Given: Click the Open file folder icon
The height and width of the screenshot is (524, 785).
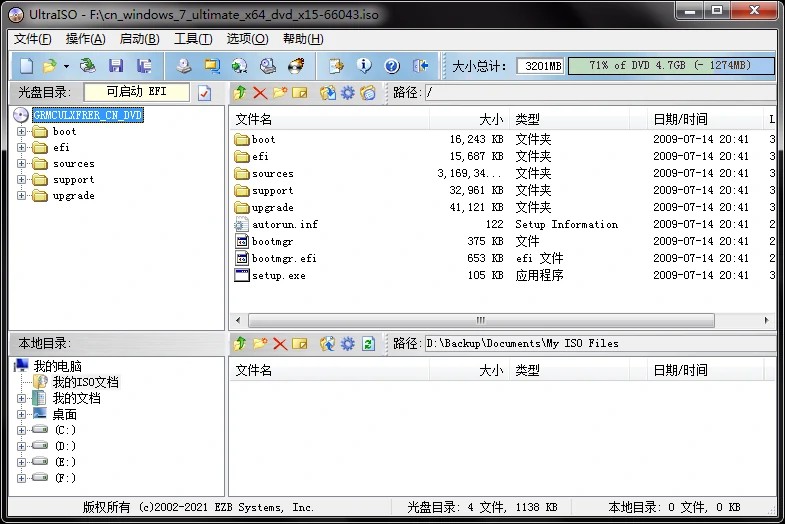Looking at the screenshot, I should click(50, 66).
